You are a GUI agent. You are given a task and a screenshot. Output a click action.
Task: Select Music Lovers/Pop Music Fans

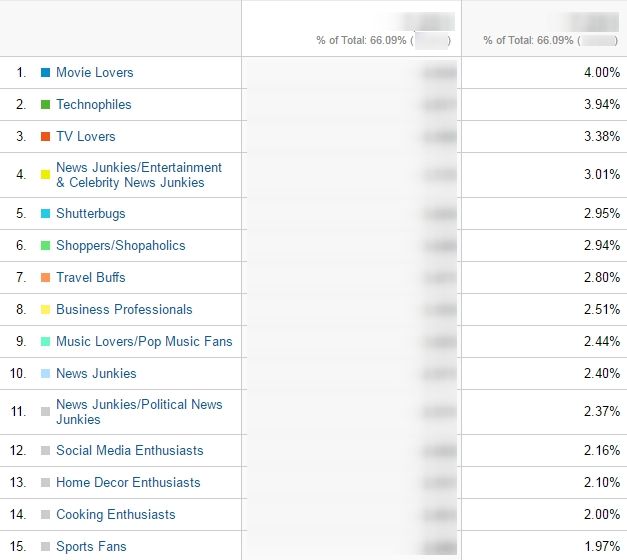click(x=143, y=342)
